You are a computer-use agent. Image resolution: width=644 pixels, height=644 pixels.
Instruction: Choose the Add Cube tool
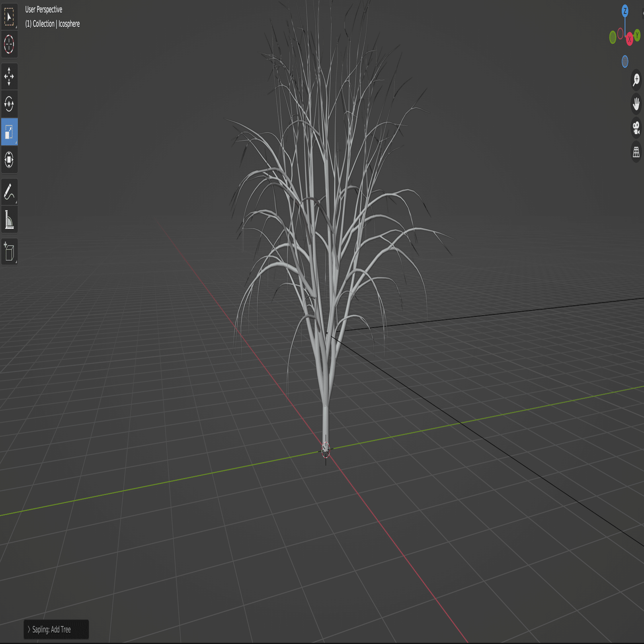(x=9, y=252)
